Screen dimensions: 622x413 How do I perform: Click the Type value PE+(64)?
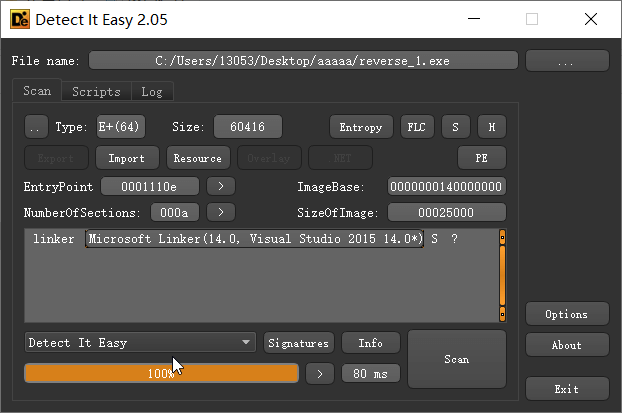click(x=121, y=127)
